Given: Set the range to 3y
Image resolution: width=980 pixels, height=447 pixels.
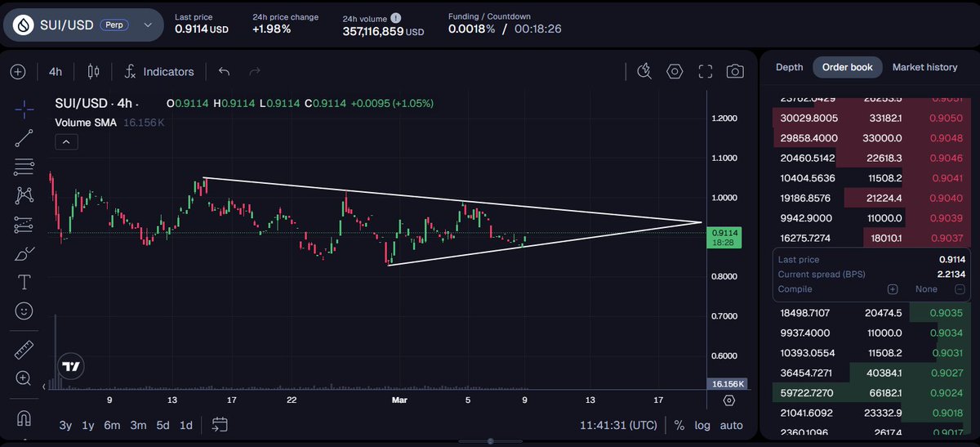Looking at the screenshot, I should [65, 425].
